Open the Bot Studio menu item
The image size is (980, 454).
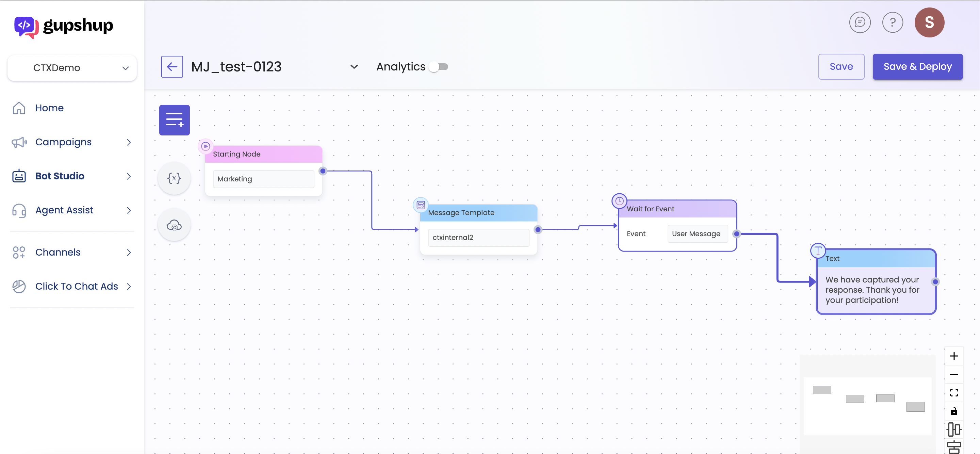60,176
